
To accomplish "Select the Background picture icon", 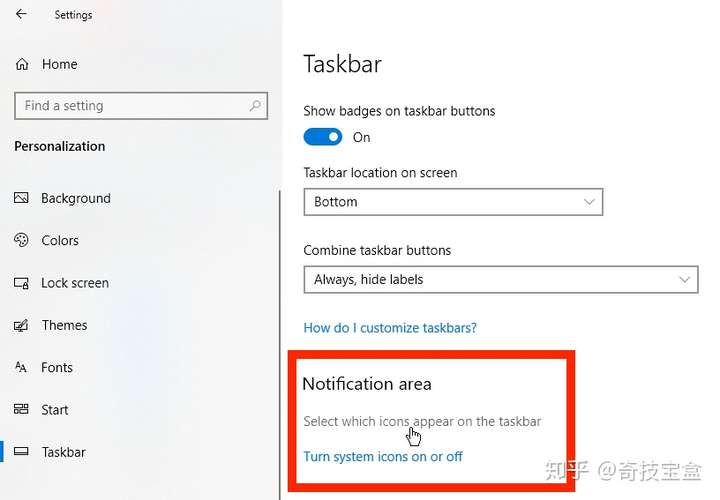I will pos(21,198).
